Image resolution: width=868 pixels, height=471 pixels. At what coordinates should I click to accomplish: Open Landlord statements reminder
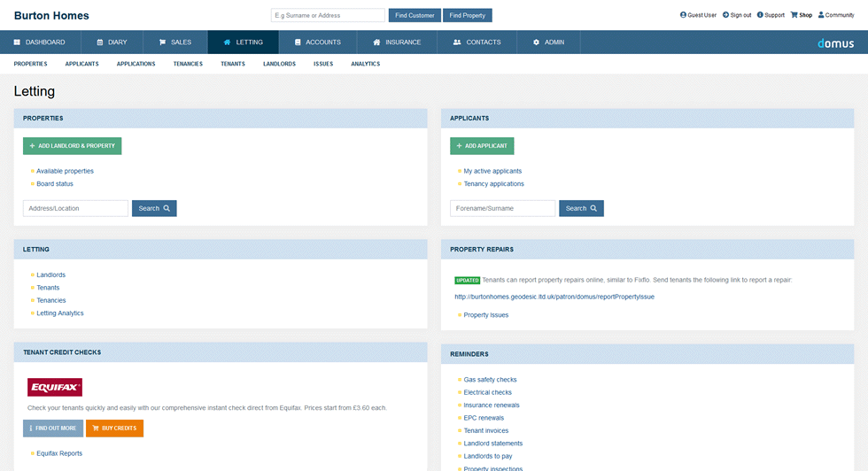click(x=492, y=444)
